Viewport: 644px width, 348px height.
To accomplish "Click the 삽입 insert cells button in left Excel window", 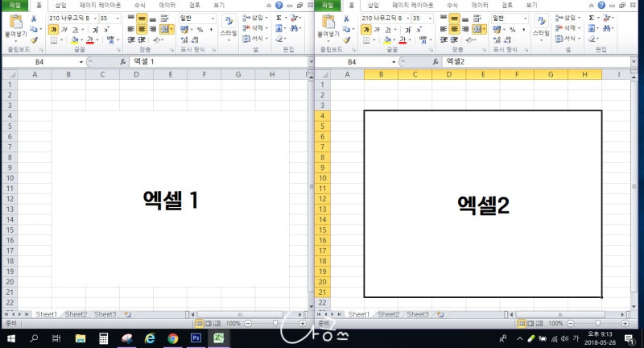I will tap(255, 18).
